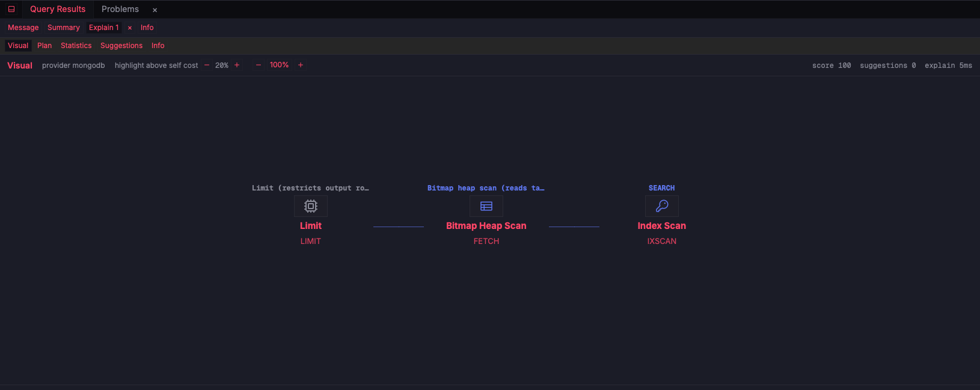Viewport: 980px width, 390px height.
Task: Click the 'Limit (restricts output ro…' description
Action: [311, 188]
